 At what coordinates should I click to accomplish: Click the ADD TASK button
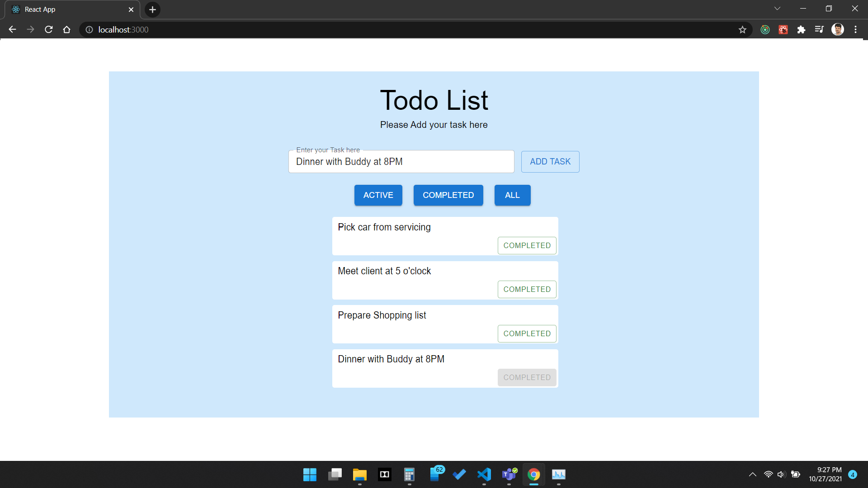click(x=550, y=161)
